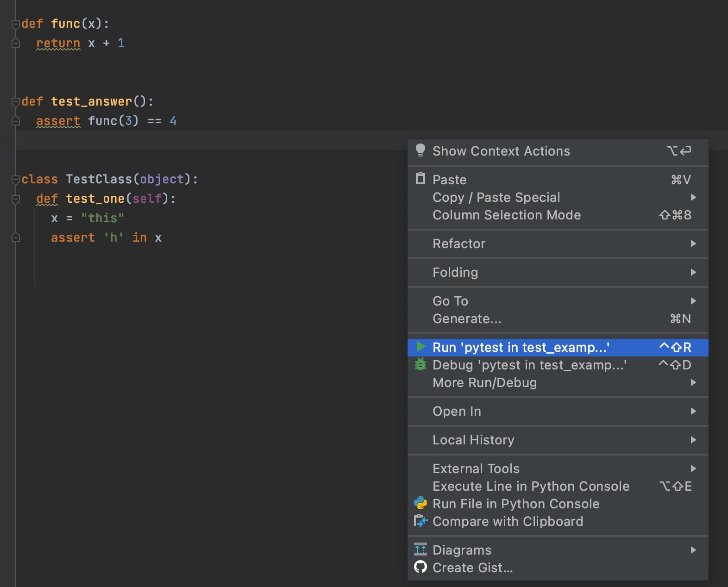Click the underlined assert keyword before func(3)
The width and height of the screenshot is (728, 587).
tap(58, 121)
